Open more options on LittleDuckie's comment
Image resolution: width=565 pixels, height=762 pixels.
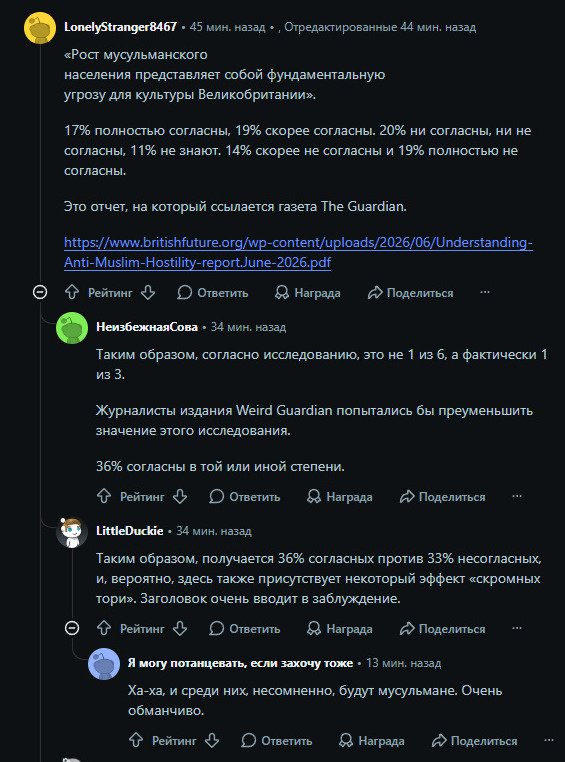(x=517, y=628)
